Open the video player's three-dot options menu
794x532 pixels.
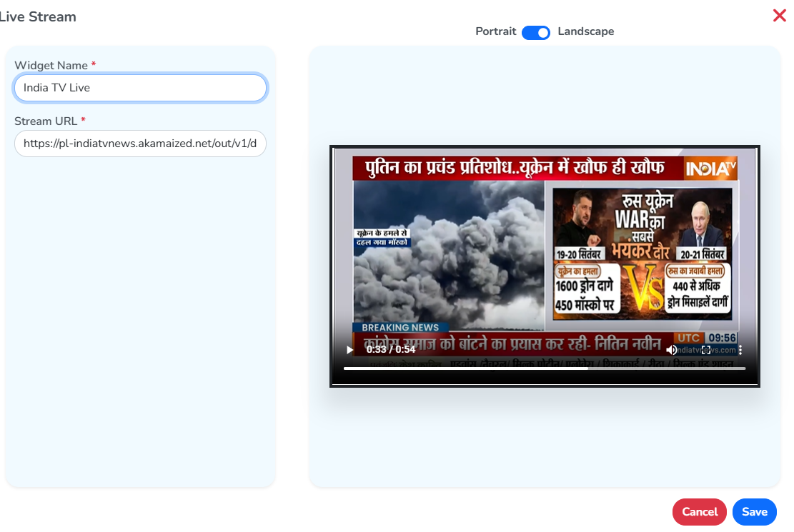tap(740, 350)
